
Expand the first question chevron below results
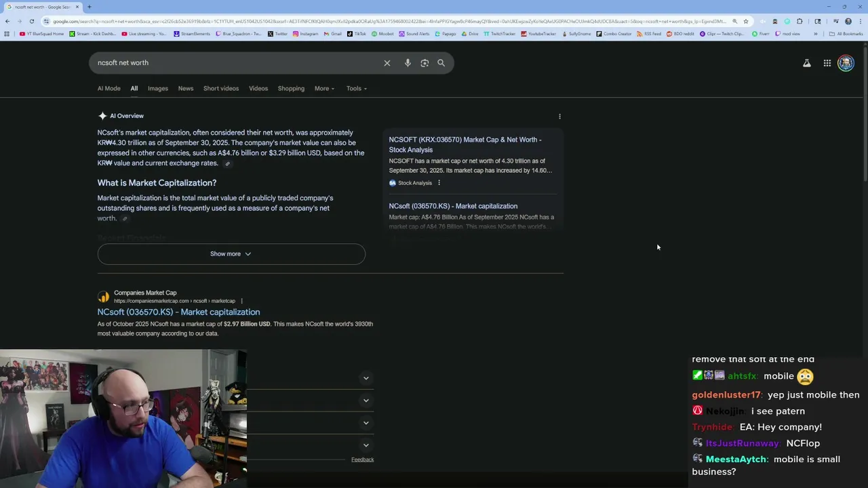[366, 378]
